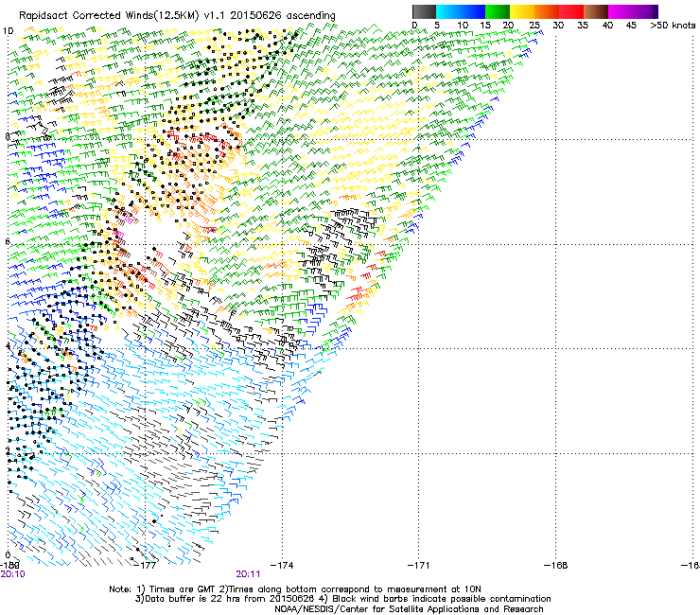
Task: Click the magenta 40-45 knots legend segment
Action: 621,11
